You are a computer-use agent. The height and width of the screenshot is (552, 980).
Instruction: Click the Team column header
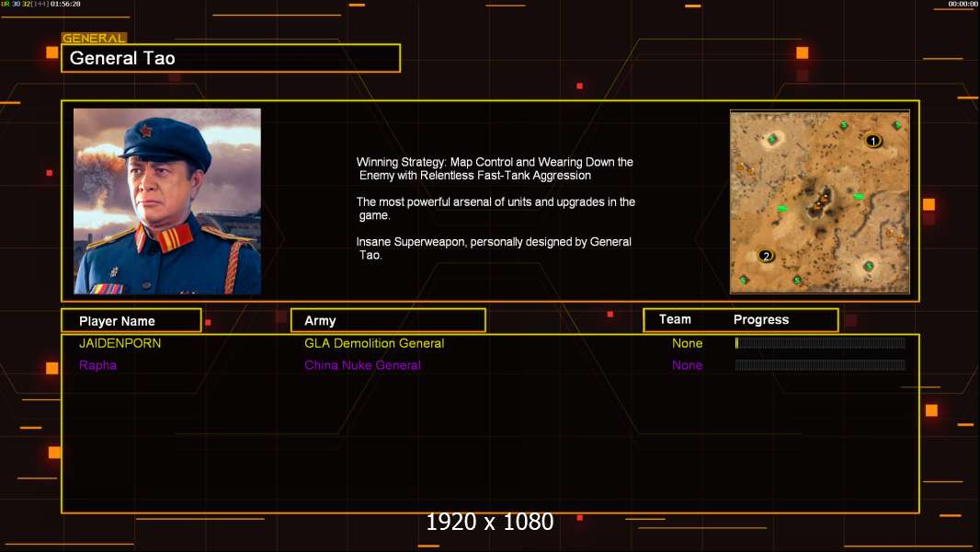click(675, 319)
